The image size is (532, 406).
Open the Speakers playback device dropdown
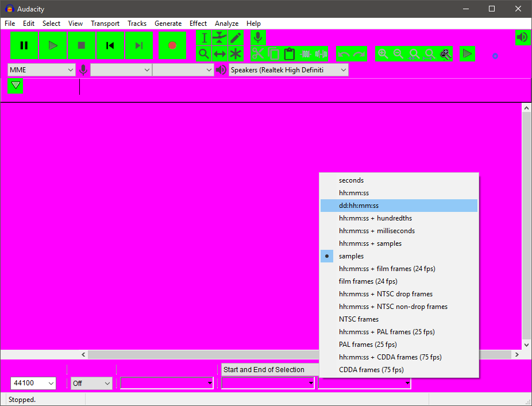tap(289, 70)
